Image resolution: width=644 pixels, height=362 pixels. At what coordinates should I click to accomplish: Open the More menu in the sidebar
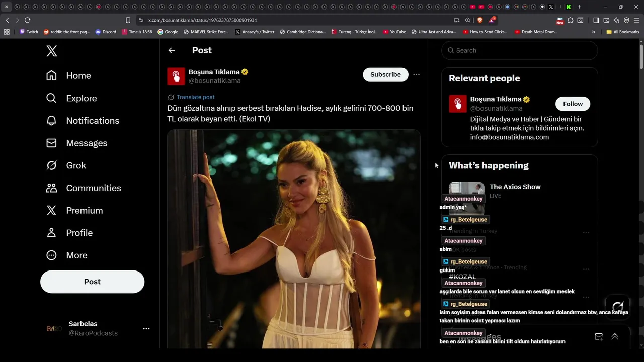click(66, 255)
